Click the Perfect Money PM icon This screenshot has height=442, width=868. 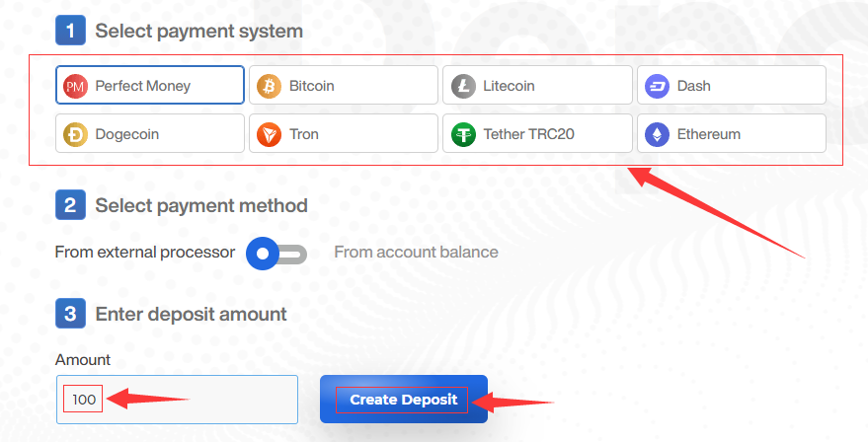(x=75, y=86)
